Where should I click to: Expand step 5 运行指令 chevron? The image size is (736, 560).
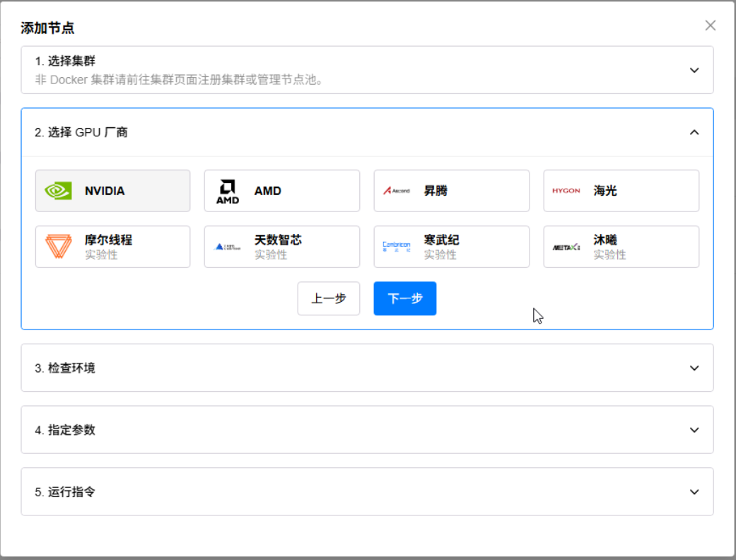click(694, 492)
